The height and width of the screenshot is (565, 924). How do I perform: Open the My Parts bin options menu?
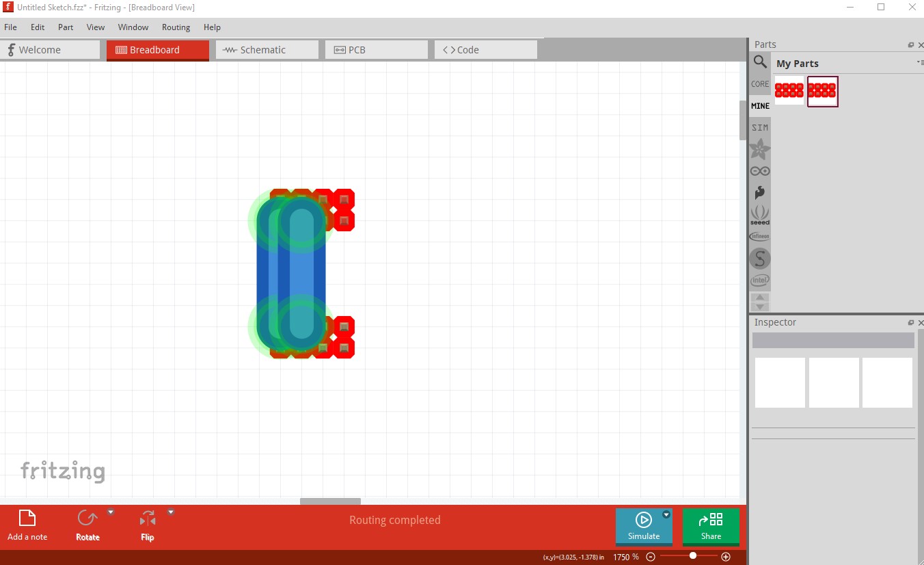(919, 63)
